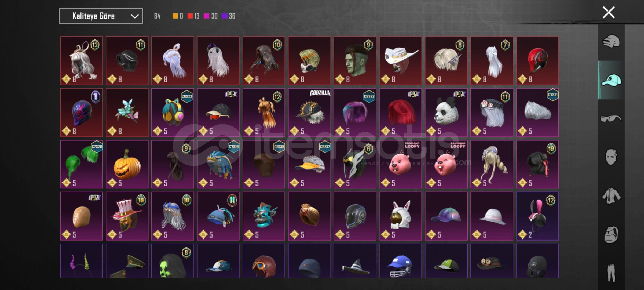This screenshot has height=290, width=644.
Task: Select the bunny ears astronaut helmet
Action: pyautogui.click(x=401, y=216)
